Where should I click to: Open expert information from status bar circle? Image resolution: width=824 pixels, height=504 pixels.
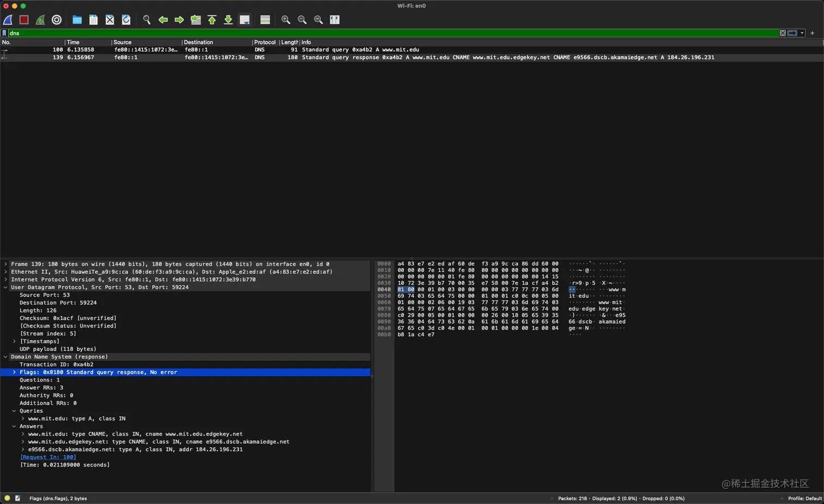7,498
